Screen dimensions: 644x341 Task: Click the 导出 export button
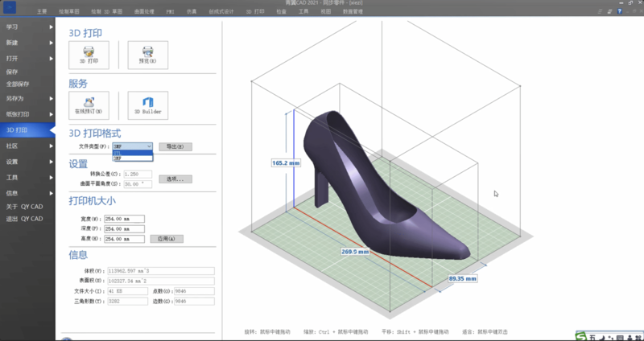175,146
